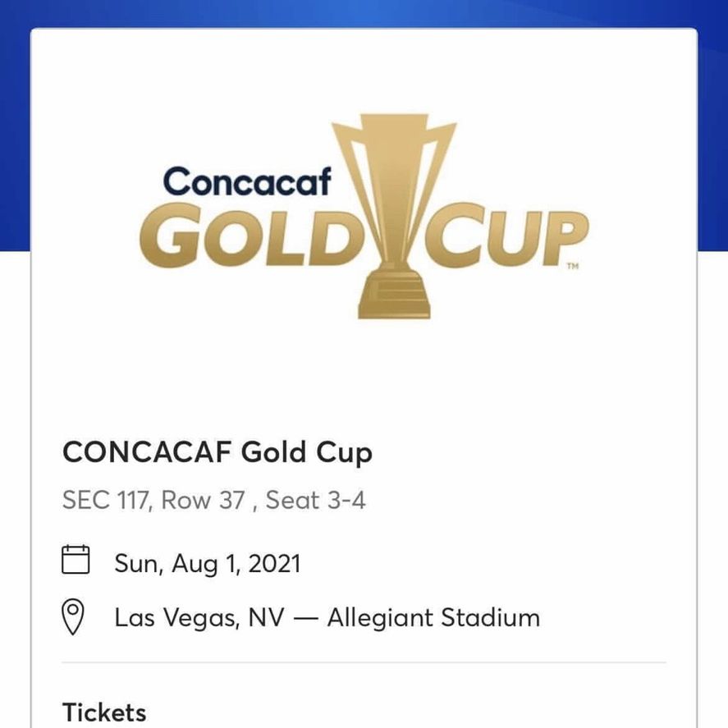Screen dimensions: 728x728
Task: Click the TM trademark symbol
Action: [x=573, y=266]
